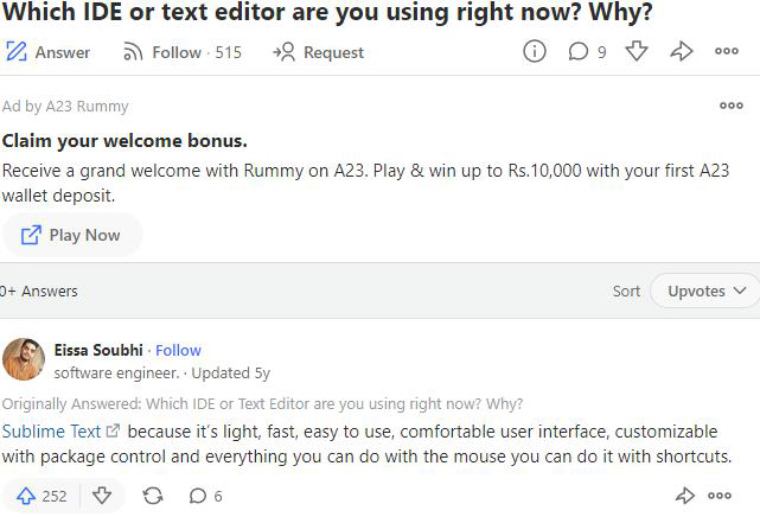Upvote Eissa Soubhi's answer with 252 upvotes
This screenshot has height=517, width=760.
tap(41, 496)
